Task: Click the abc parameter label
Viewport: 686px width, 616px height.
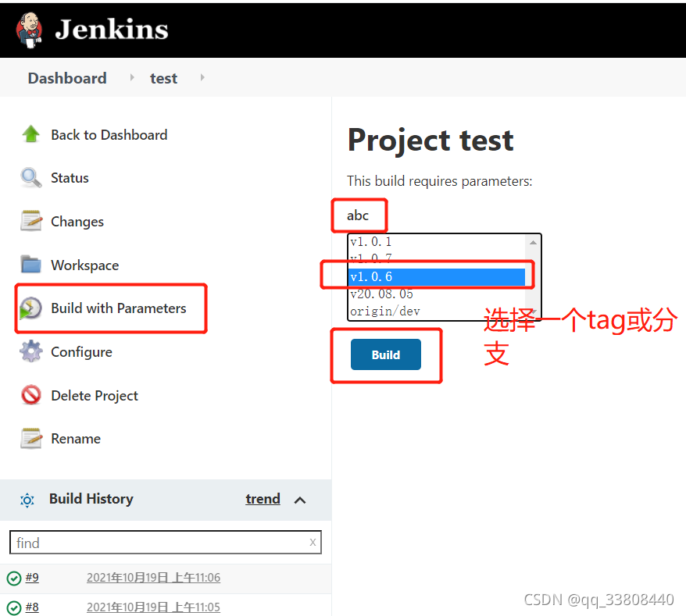Action: point(358,215)
